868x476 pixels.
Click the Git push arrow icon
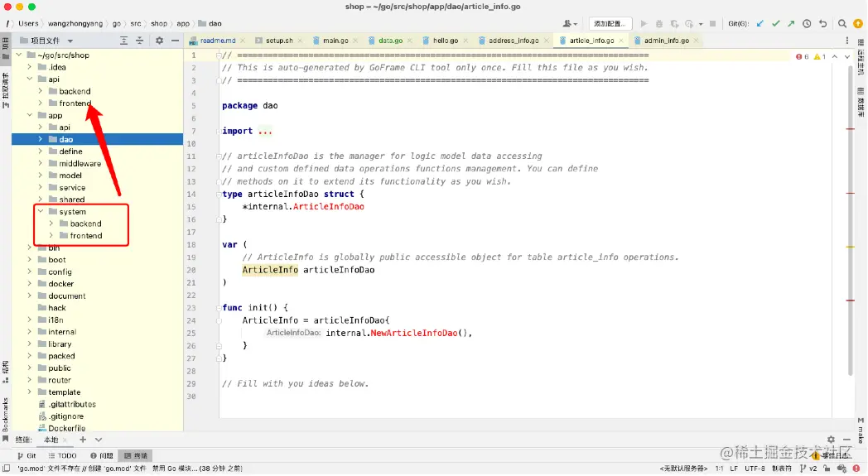[791, 24]
